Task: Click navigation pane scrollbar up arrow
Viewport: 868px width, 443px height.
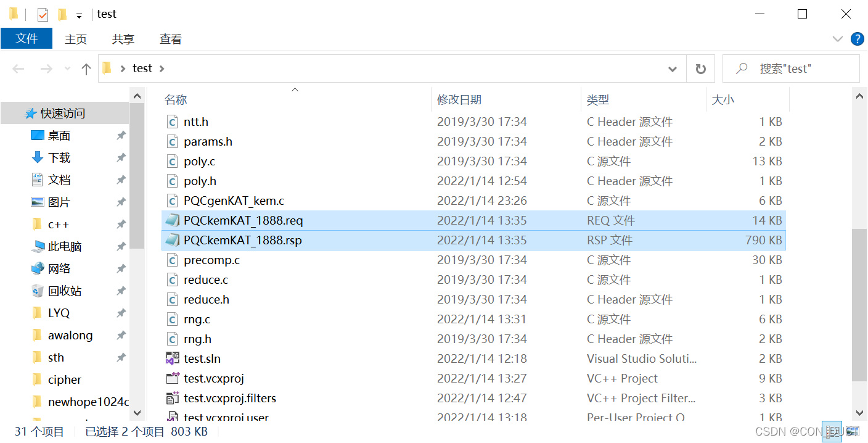Action: tap(136, 95)
